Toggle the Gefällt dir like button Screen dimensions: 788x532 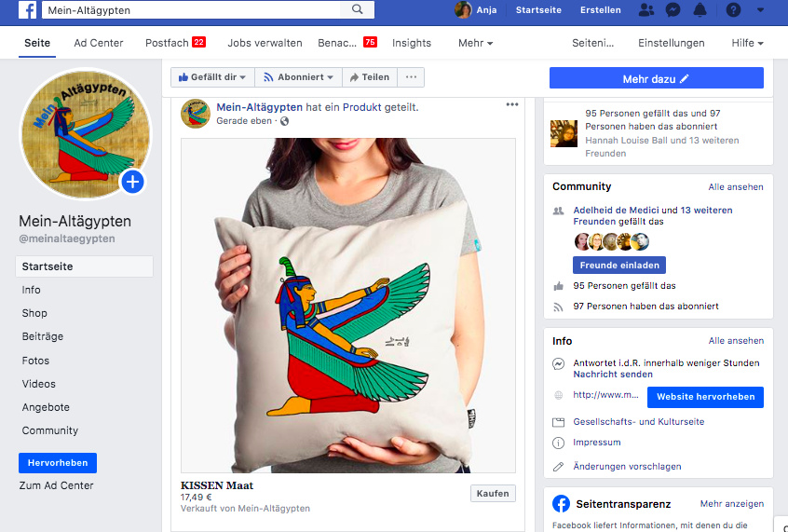[212, 77]
